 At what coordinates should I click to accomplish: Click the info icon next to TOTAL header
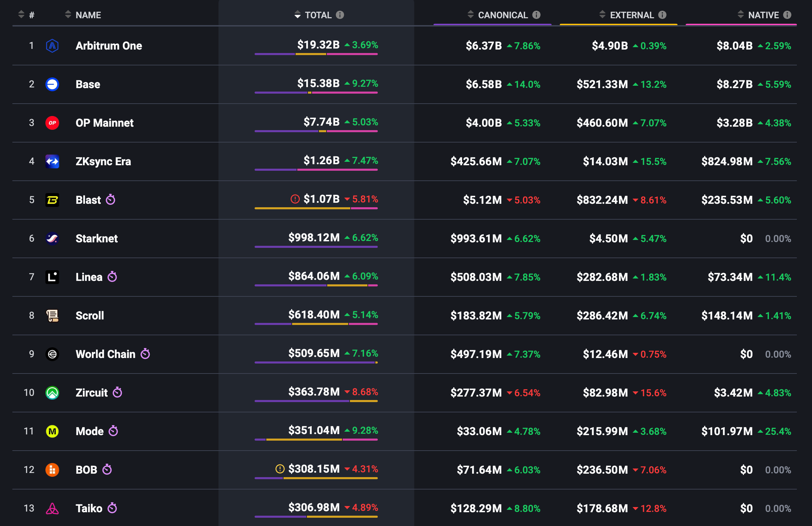point(340,15)
